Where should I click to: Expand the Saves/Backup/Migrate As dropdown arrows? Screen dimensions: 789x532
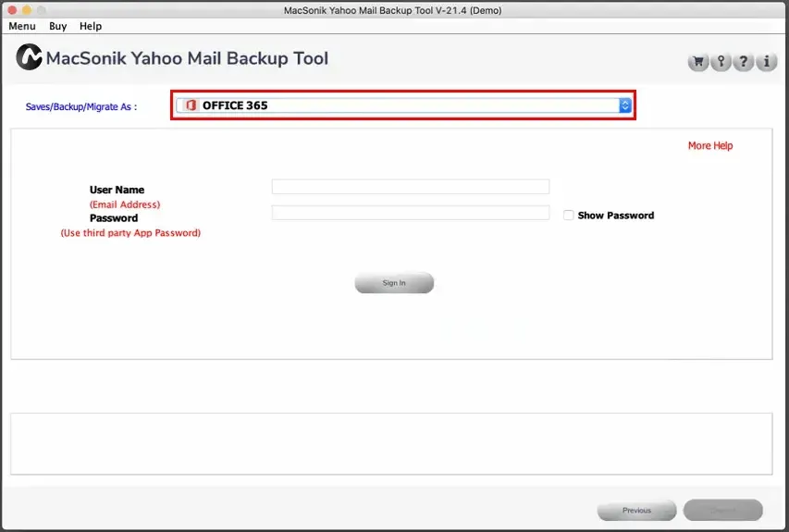click(625, 105)
